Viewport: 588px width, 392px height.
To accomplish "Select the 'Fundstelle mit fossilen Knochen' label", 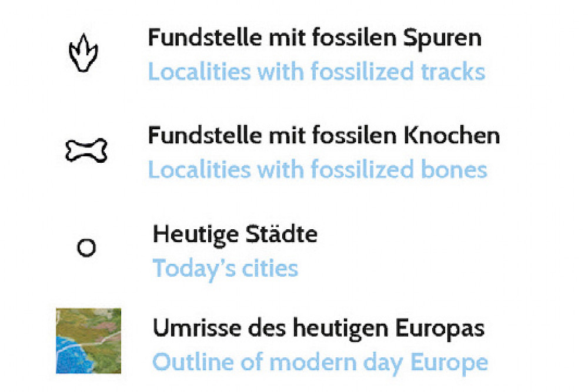I will (323, 136).
